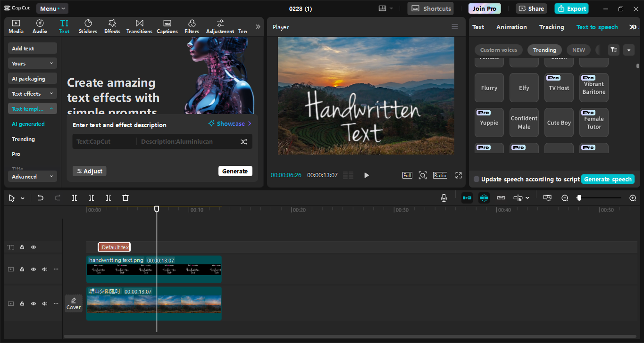Open the Text to speech tab
This screenshot has width=644, height=343.
click(x=597, y=27)
